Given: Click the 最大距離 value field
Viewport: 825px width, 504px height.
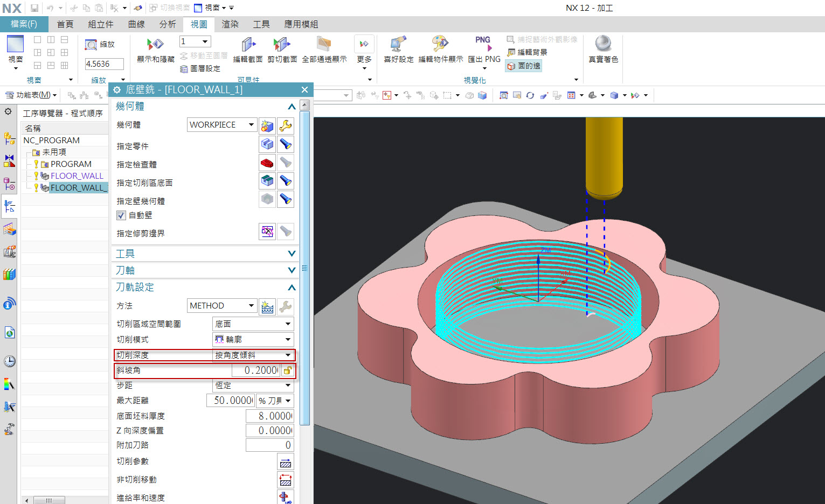Looking at the screenshot, I should [230, 401].
